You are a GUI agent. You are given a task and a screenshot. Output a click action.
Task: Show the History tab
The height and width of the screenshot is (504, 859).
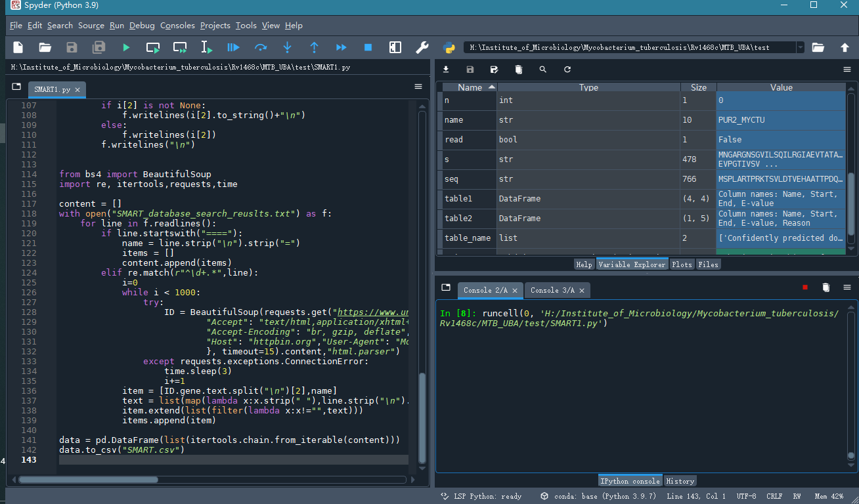tap(680, 481)
